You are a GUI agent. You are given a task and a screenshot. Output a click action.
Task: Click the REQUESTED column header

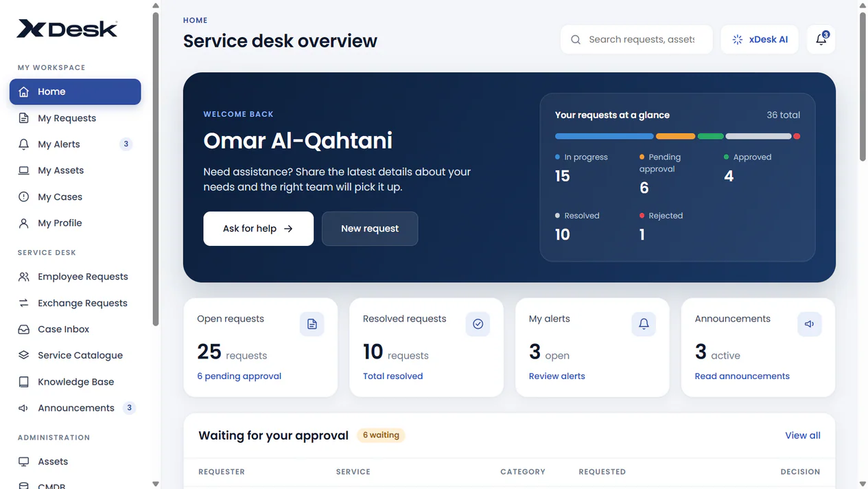pos(602,472)
